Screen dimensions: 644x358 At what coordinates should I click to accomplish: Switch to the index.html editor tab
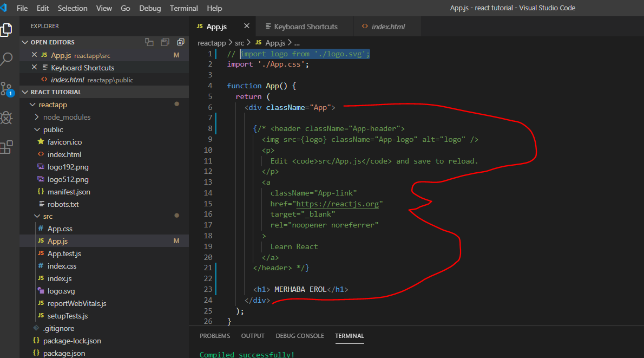pyautogui.click(x=387, y=27)
